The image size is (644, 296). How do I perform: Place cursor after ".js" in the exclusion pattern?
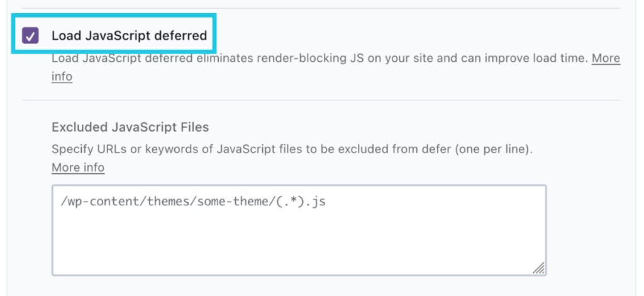(327, 202)
